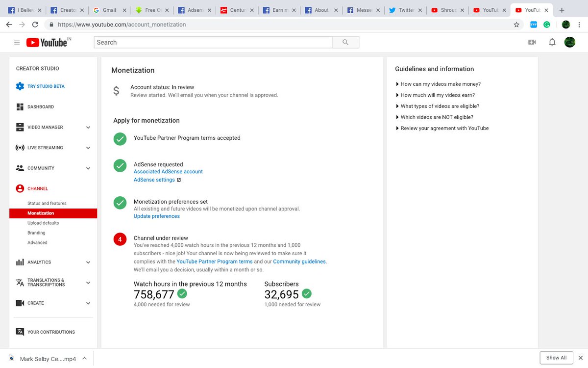Click the Your Contributions translate icon
The height and width of the screenshot is (368, 588).
(x=20, y=332)
